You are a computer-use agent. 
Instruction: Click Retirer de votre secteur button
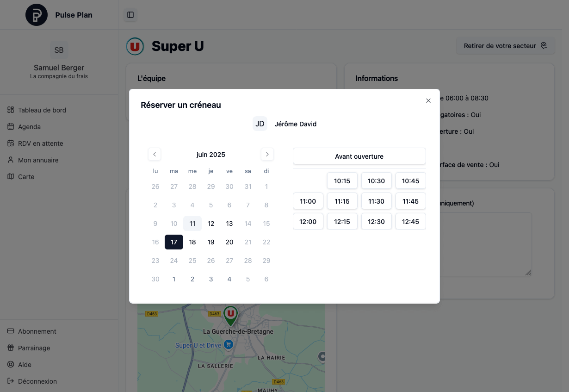[x=505, y=46]
